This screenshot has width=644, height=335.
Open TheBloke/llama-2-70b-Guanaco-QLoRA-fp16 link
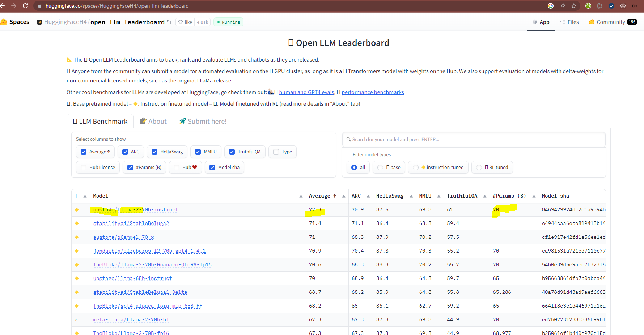tap(152, 265)
